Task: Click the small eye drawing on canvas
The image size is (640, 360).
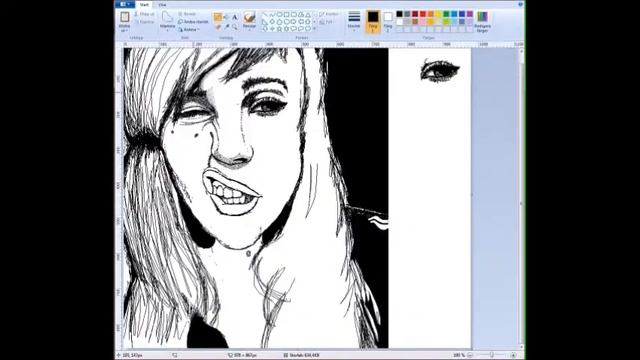Action: tap(440, 71)
